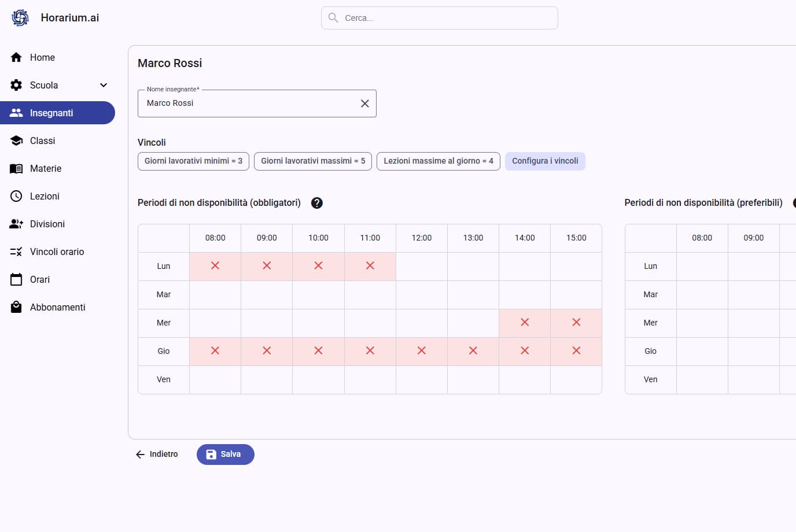Clear the teacher name with X icon

[x=365, y=104]
